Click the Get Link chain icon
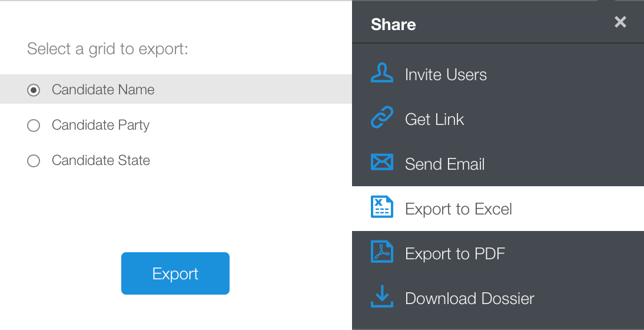The image size is (644, 330). click(x=382, y=119)
